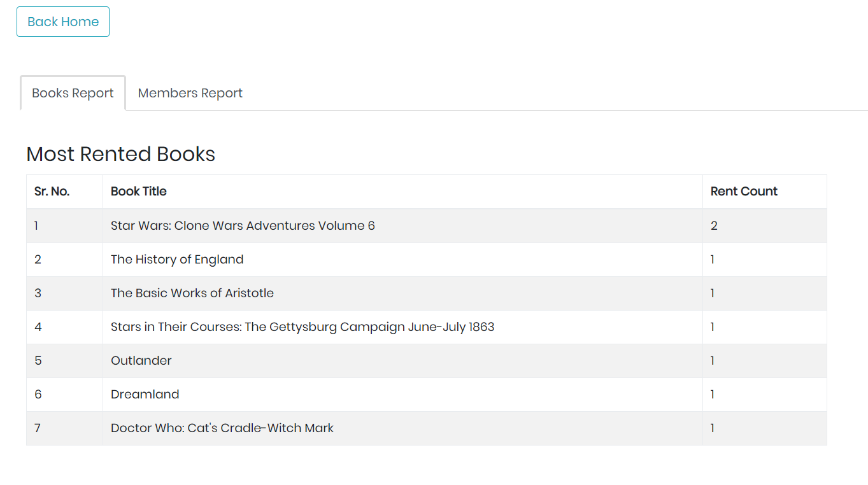Click rent count in the Gettysburg Campaign row

tap(713, 327)
